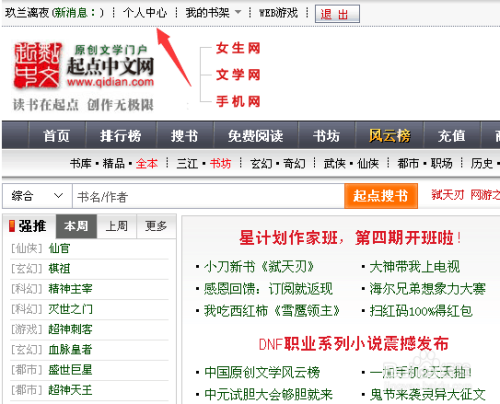Open 中国原创文学风云榜 link
Viewport: 500px width, 404px height.
[262, 372]
